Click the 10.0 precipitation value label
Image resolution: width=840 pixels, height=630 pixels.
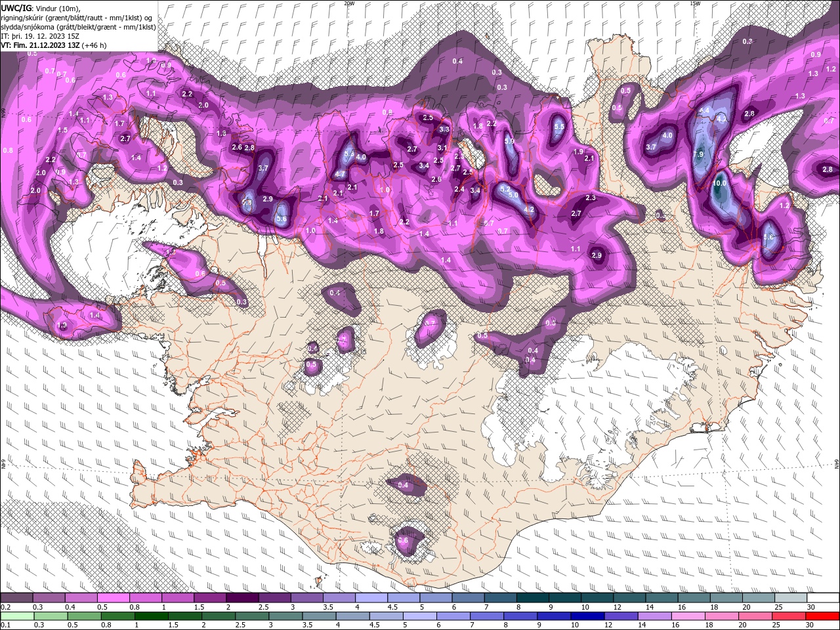tap(720, 184)
